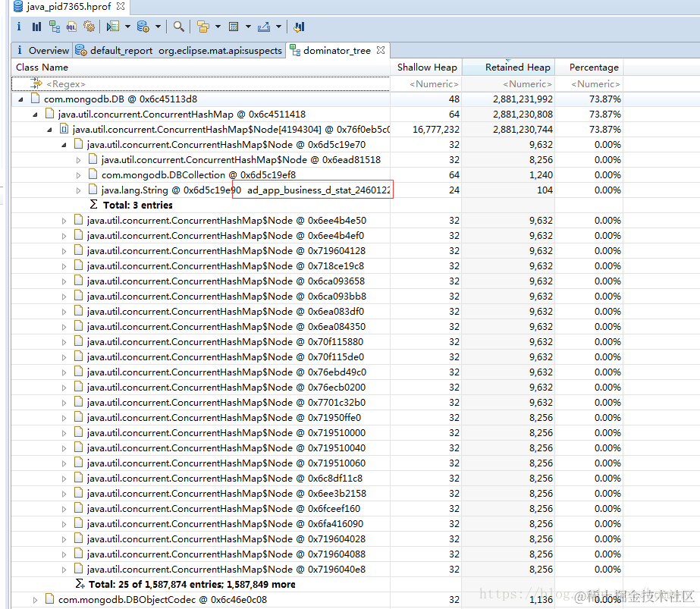This screenshot has height=609, width=700.
Task: Open the OQL query editor icon
Action: click(x=71, y=27)
